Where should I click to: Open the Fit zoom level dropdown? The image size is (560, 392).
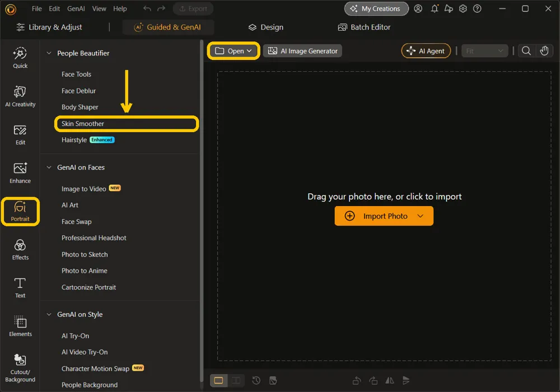(484, 51)
